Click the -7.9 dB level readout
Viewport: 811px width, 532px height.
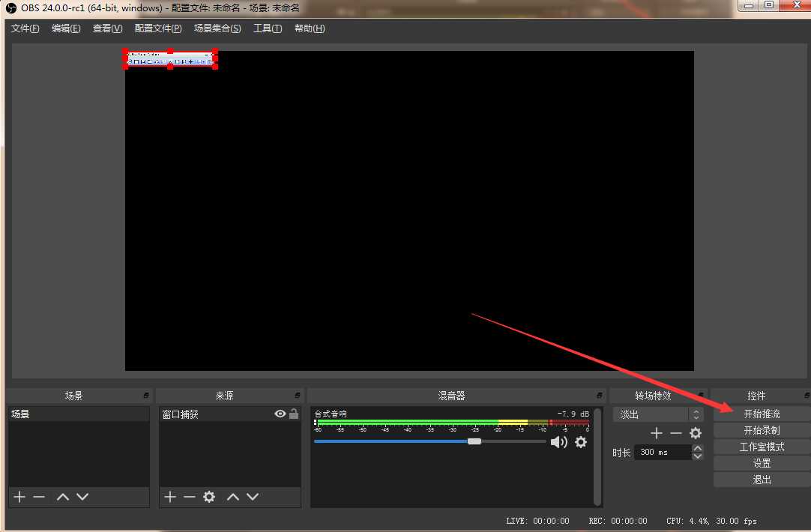pyautogui.click(x=573, y=414)
